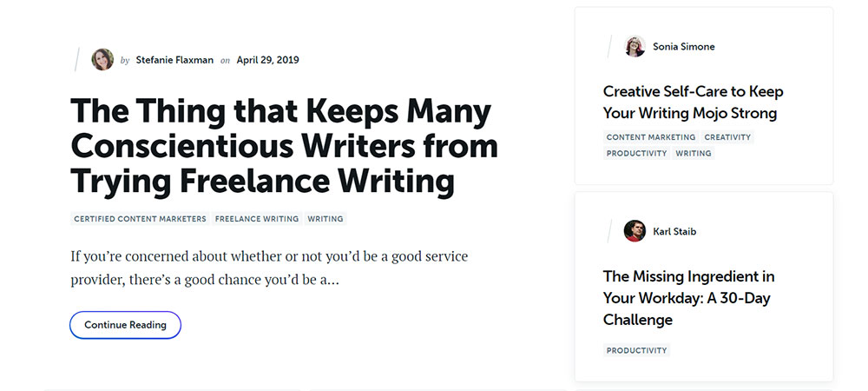Select Productivity tag in Sonia Simone's card
The image size is (868, 391).
636,154
